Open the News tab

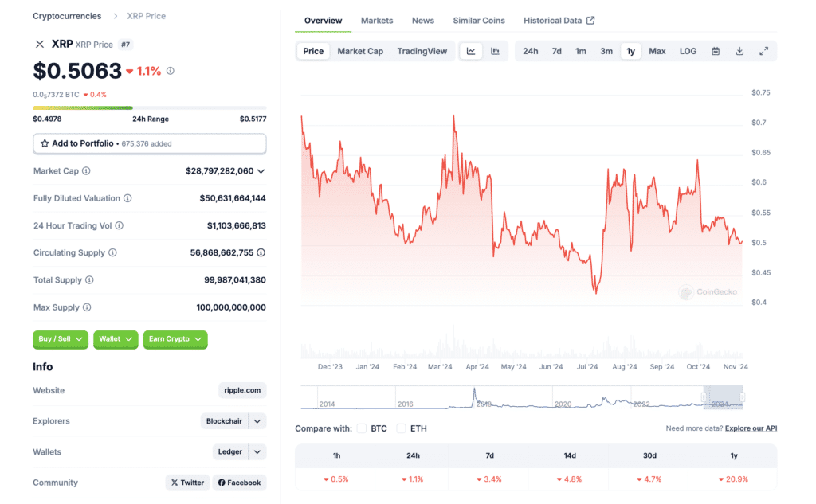[423, 21]
